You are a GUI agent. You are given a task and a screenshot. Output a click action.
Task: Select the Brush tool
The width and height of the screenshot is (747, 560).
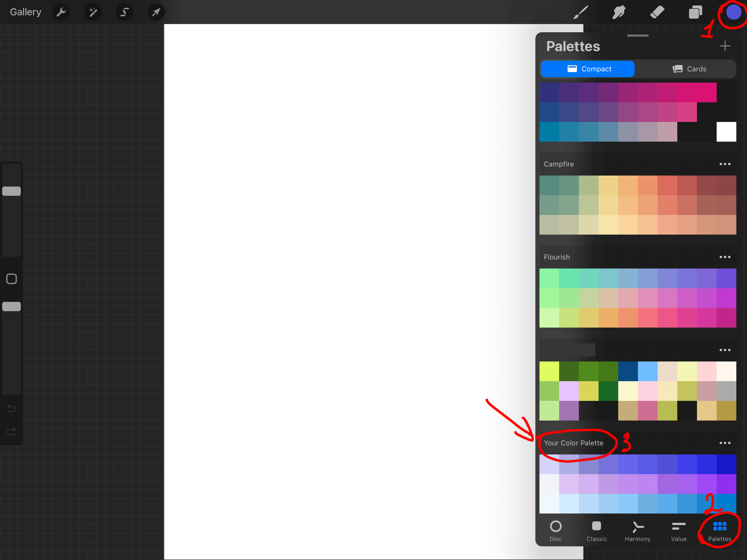[581, 12]
